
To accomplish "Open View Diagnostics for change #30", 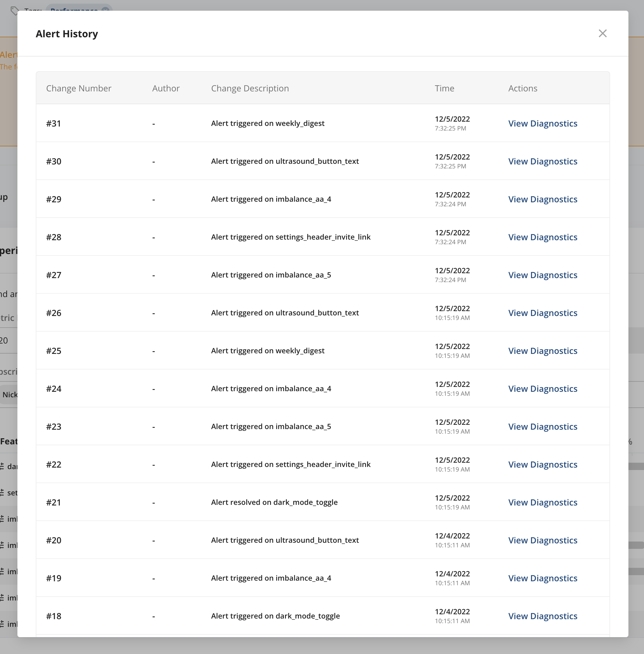I will pyautogui.click(x=543, y=161).
